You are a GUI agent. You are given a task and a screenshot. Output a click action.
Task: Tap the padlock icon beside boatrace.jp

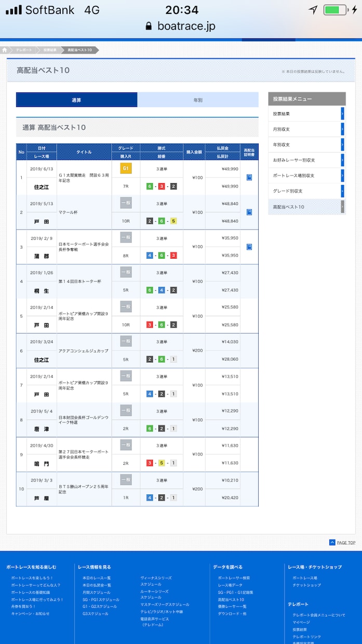(149, 26)
